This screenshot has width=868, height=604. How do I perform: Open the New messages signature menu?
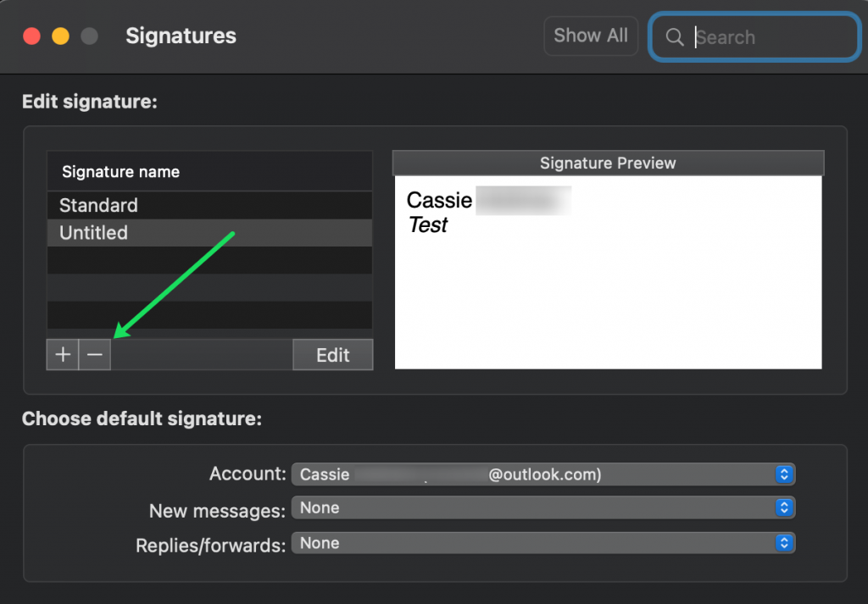coord(542,507)
